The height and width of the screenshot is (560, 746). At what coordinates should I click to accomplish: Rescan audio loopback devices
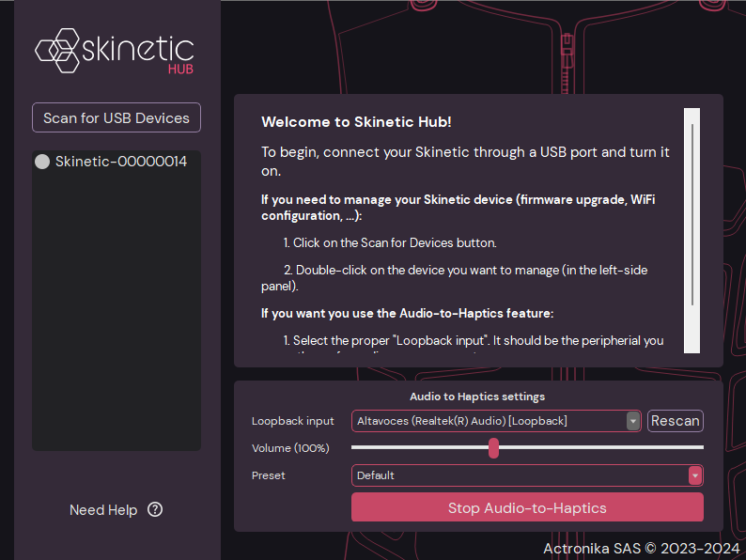click(676, 421)
